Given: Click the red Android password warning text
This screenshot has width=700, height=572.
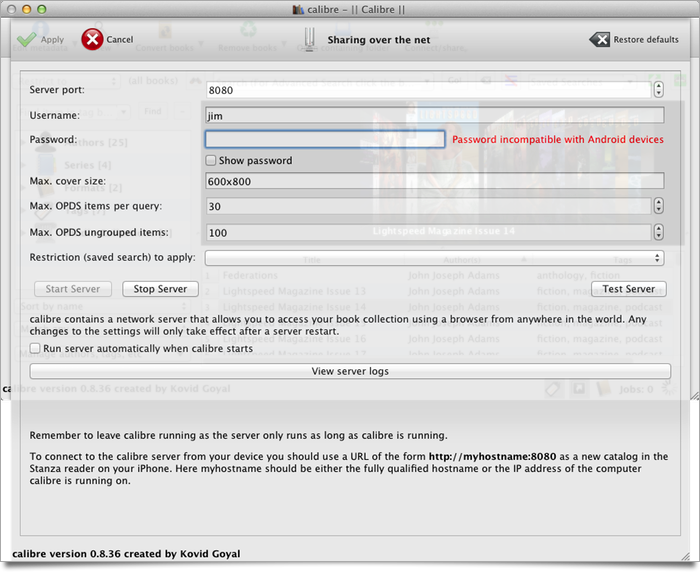Looking at the screenshot, I should pos(558,139).
